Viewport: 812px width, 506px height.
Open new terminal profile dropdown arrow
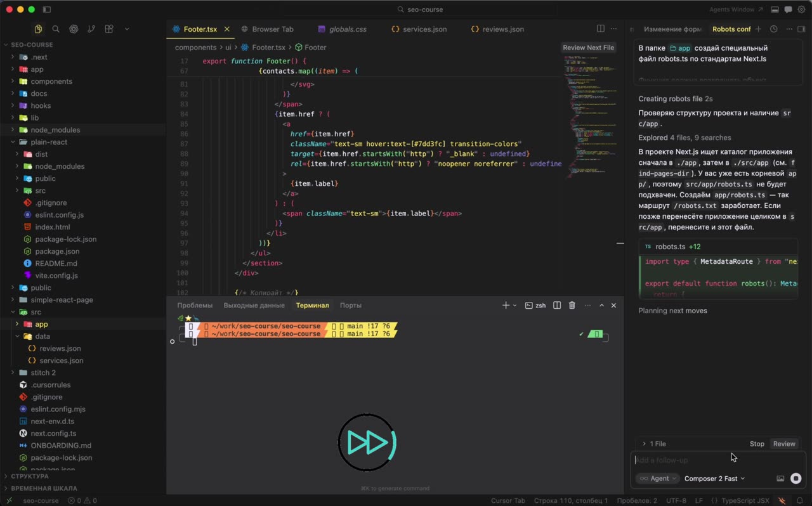(514, 306)
